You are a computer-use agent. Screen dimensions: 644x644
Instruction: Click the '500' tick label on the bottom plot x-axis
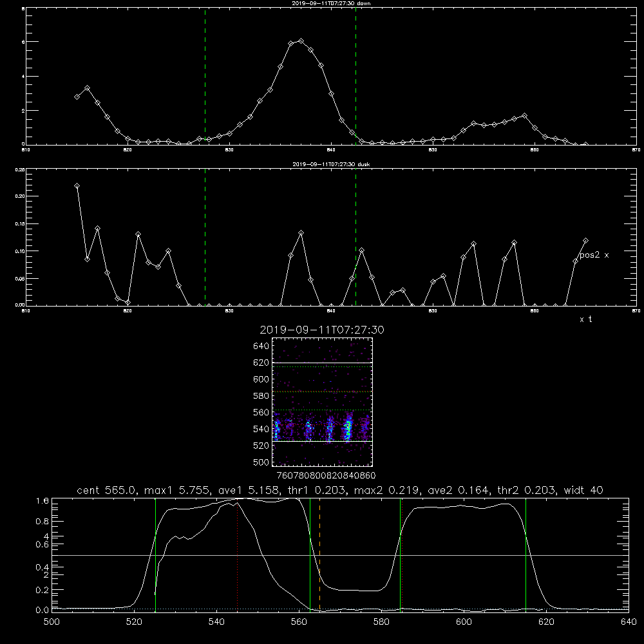pos(52,622)
